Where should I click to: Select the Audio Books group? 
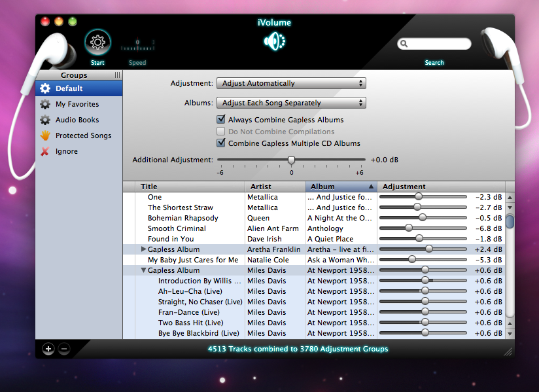pos(77,120)
